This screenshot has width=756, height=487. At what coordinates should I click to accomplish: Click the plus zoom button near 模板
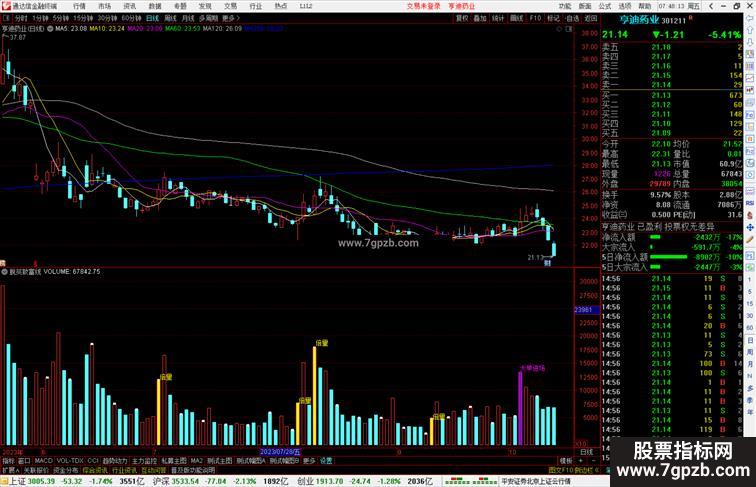[x=580, y=461]
